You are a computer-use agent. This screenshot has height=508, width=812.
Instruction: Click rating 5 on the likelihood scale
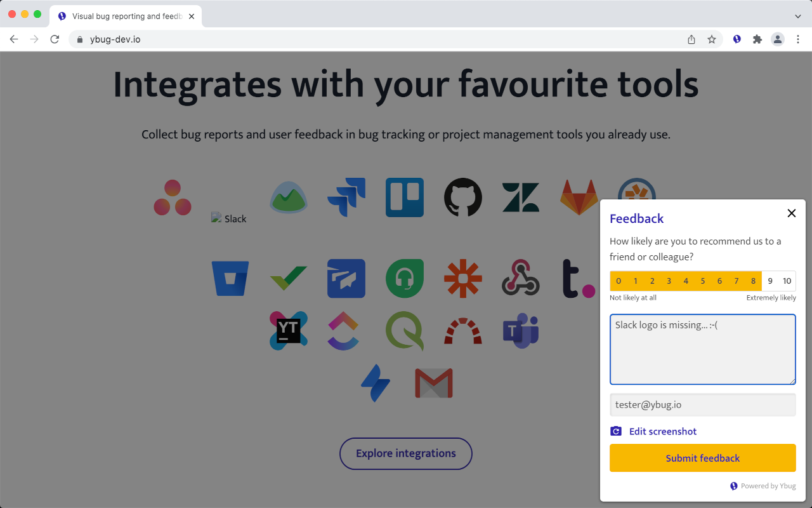[702, 281]
